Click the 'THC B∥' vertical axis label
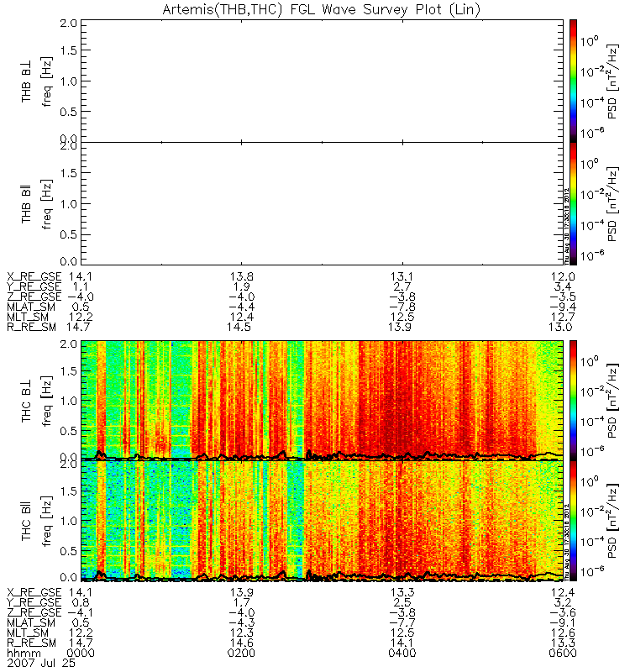The image size is (630, 672). pos(26,521)
